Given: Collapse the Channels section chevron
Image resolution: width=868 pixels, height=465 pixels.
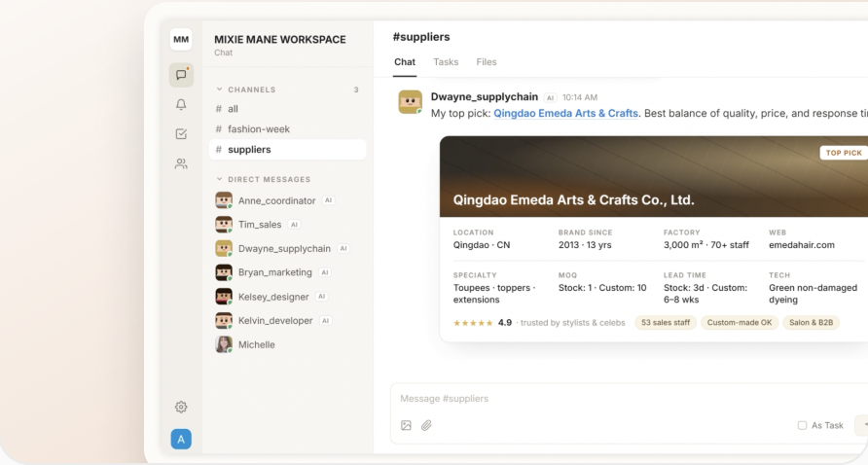Looking at the screenshot, I should [219, 89].
